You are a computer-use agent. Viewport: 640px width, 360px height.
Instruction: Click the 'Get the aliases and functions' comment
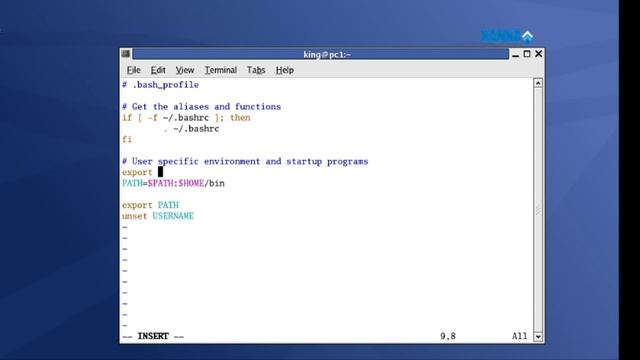click(x=202, y=107)
